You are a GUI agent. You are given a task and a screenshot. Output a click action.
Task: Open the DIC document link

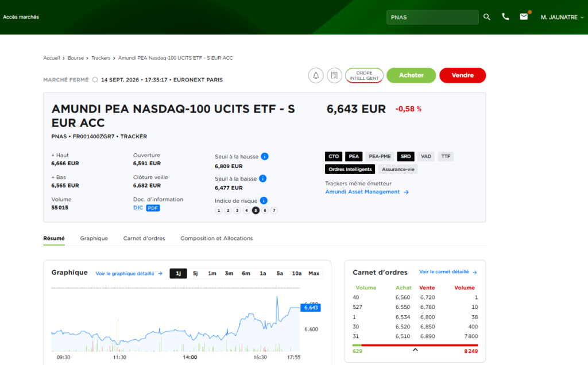click(x=138, y=208)
